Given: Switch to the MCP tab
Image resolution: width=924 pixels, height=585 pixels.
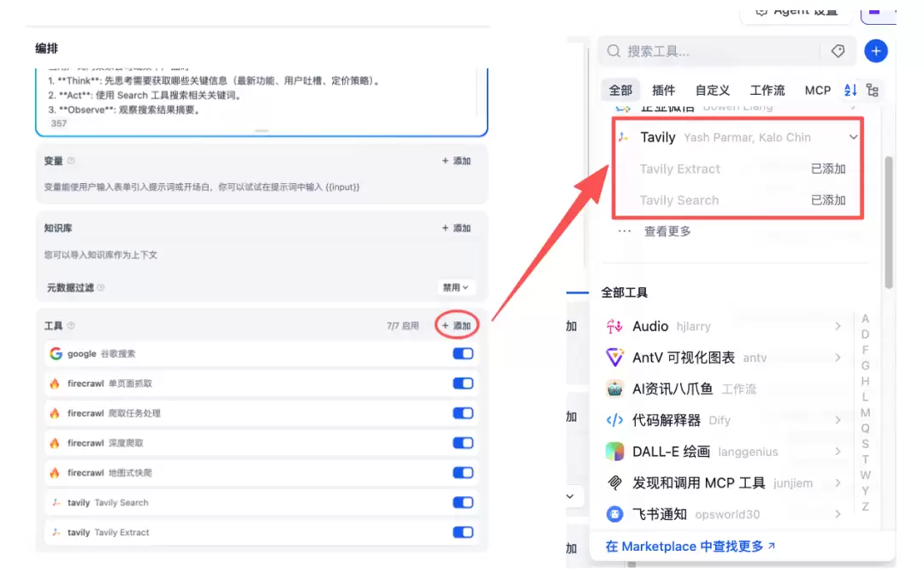Looking at the screenshot, I should coord(818,90).
